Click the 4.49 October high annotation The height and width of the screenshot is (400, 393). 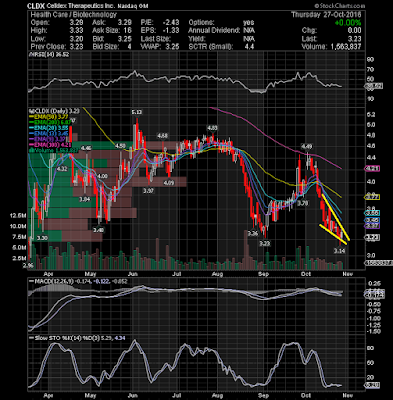pos(306,146)
